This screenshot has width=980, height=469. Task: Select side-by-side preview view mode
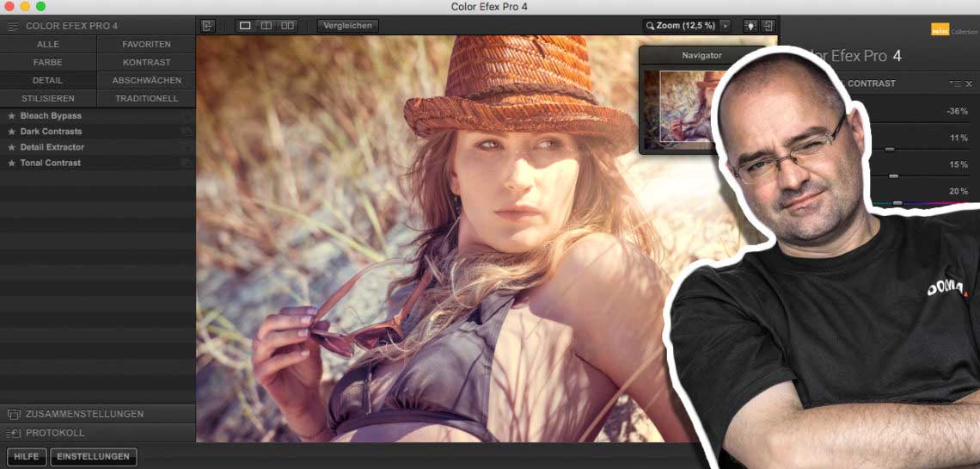(x=287, y=26)
